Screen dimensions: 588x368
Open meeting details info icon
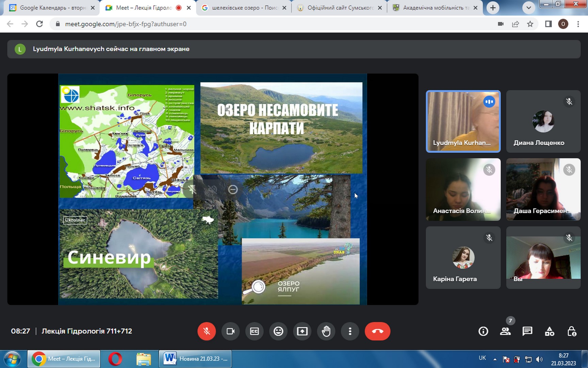[483, 331]
